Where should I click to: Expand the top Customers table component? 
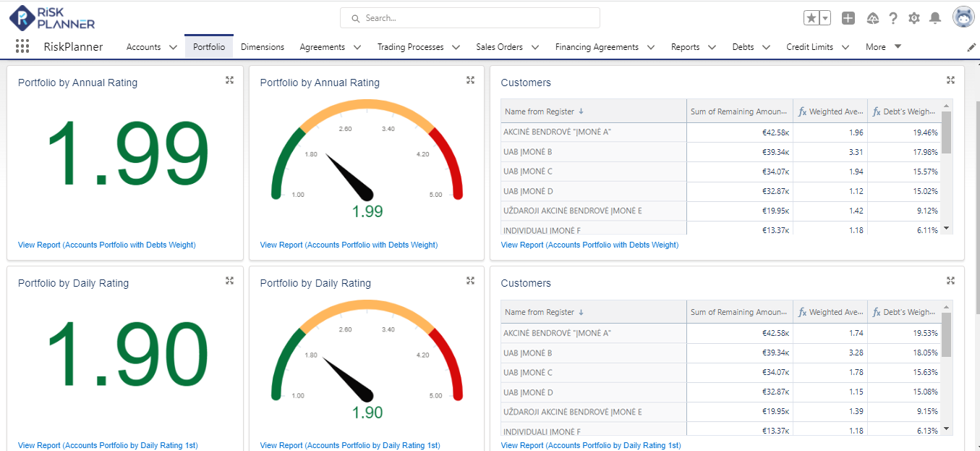(950, 80)
